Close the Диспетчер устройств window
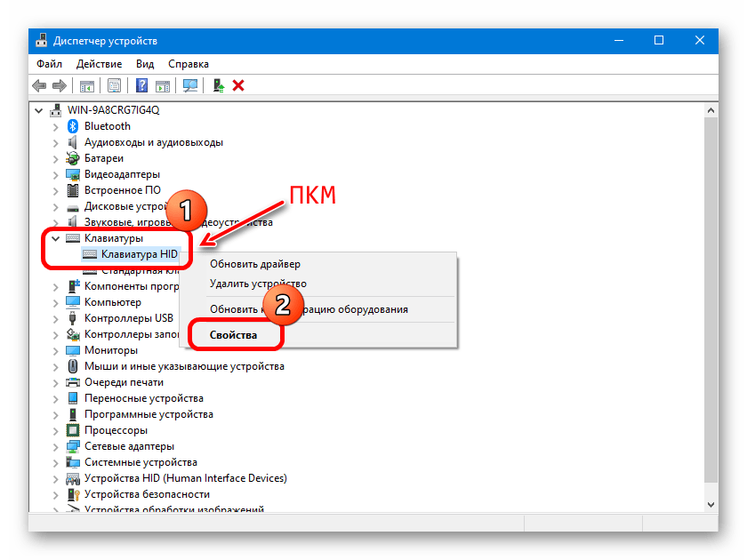 (699, 41)
